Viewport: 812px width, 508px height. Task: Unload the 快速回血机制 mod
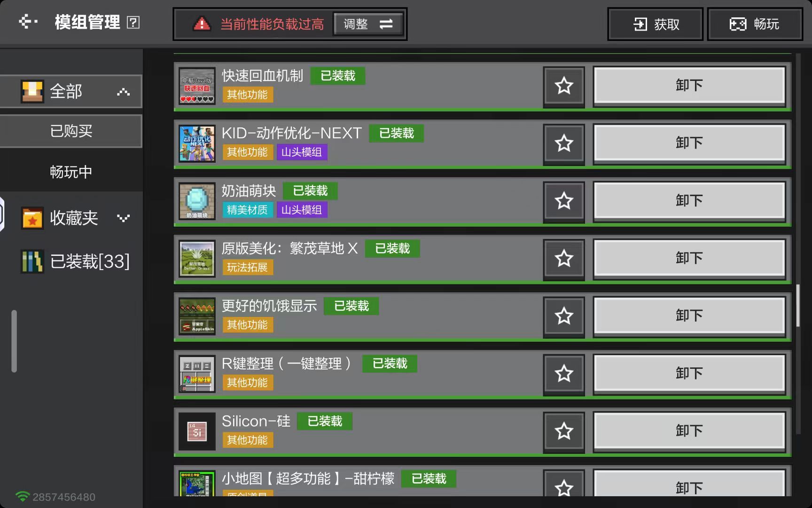689,86
